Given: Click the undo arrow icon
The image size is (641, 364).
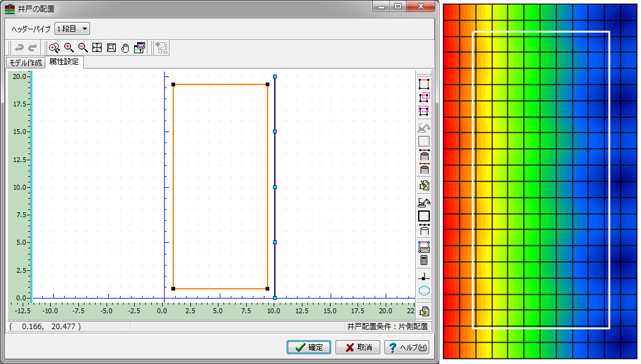Looking at the screenshot, I should coord(20,48).
